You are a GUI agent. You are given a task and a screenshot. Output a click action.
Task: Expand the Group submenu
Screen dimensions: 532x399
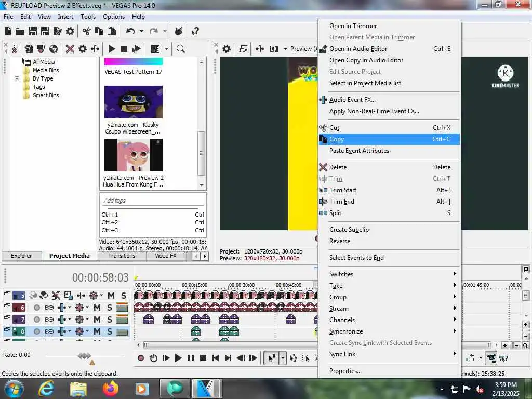tap(389, 297)
